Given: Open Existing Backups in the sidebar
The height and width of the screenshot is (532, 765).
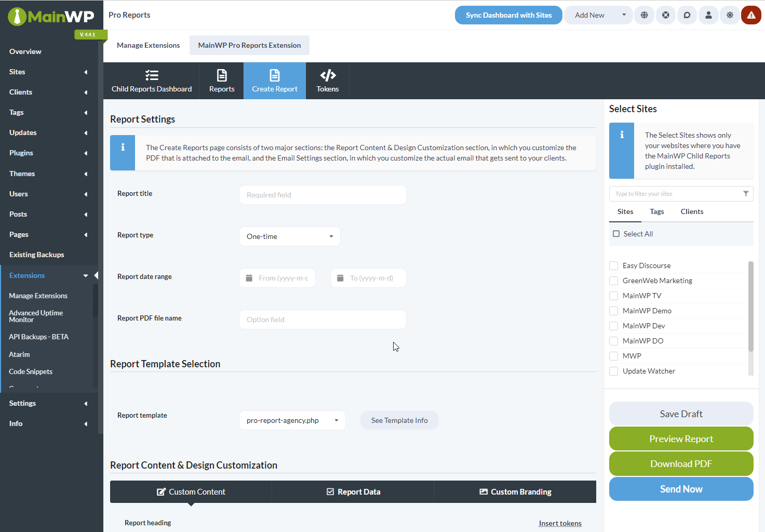Looking at the screenshot, I should (37, 255).
